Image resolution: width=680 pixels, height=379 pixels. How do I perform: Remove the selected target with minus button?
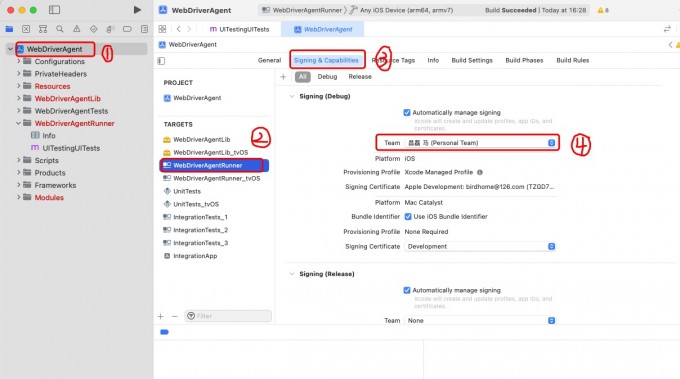[x=174, y=316]
